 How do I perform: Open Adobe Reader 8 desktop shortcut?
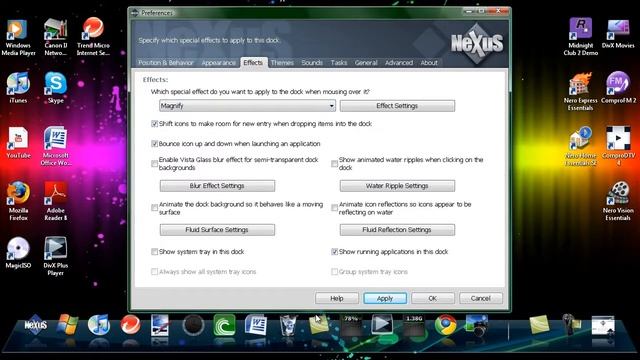[x=56, y=201]
